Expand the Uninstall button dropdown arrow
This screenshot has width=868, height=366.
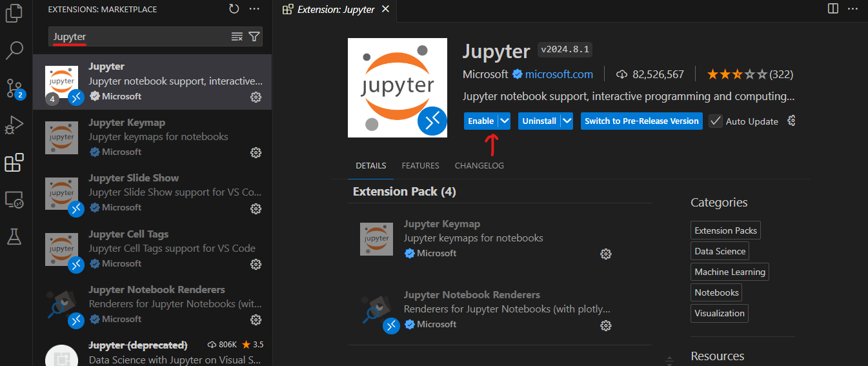567,121
